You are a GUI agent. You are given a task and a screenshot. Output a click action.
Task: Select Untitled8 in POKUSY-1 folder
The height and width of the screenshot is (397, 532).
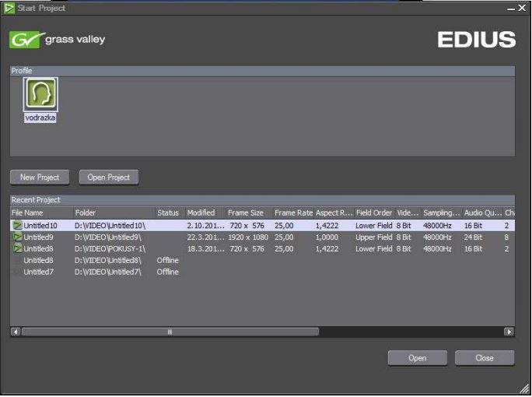[x=262, y=248]
